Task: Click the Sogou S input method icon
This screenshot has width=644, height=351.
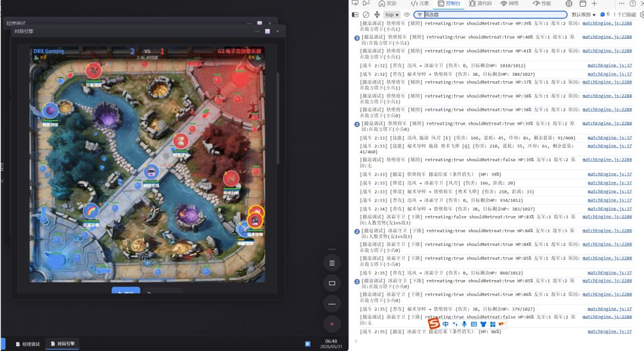Action: 434,324
